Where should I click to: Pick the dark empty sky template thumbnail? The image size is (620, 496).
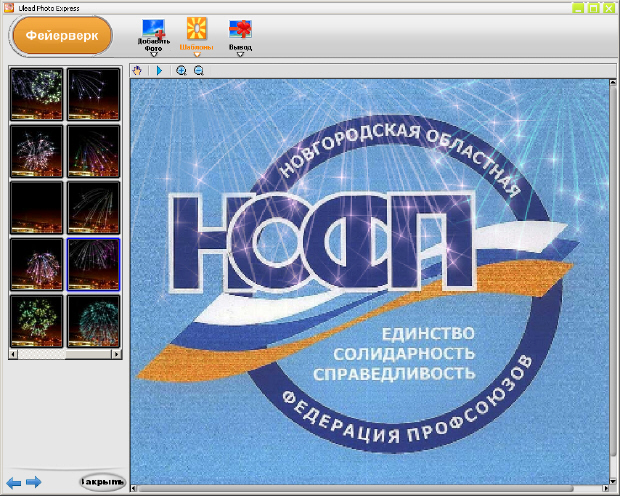[x=36, y=208]
